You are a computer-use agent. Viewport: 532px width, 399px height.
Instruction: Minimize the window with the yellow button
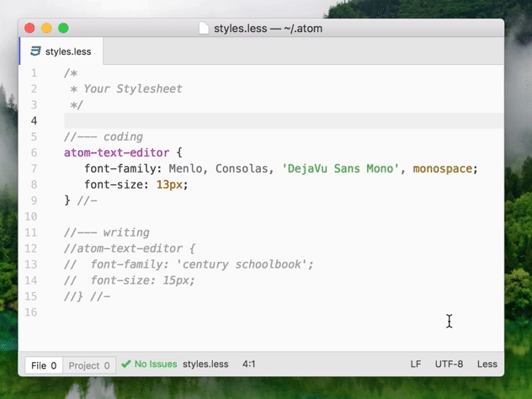click(x=46, y=28)
